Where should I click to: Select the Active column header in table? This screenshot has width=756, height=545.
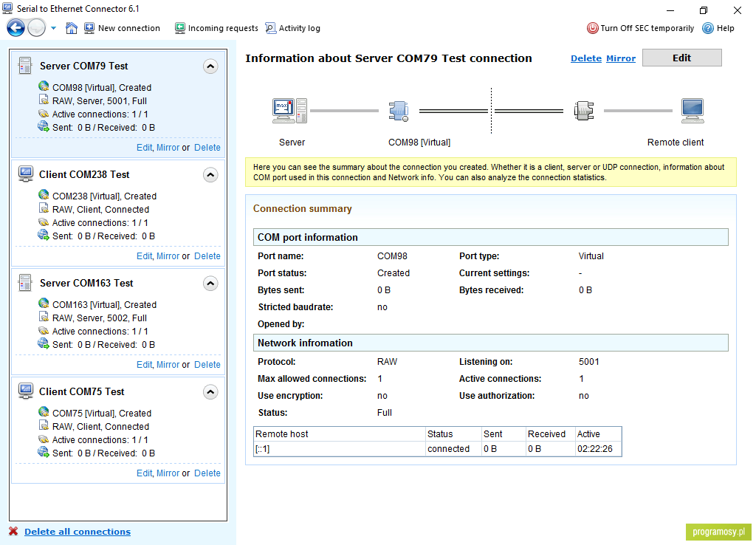[598, 434]
